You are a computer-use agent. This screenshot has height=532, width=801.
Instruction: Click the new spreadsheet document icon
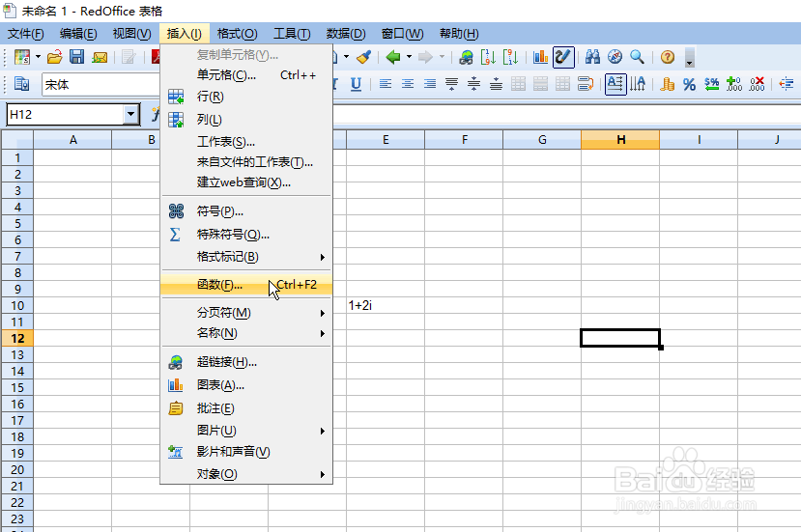(22, 57)
